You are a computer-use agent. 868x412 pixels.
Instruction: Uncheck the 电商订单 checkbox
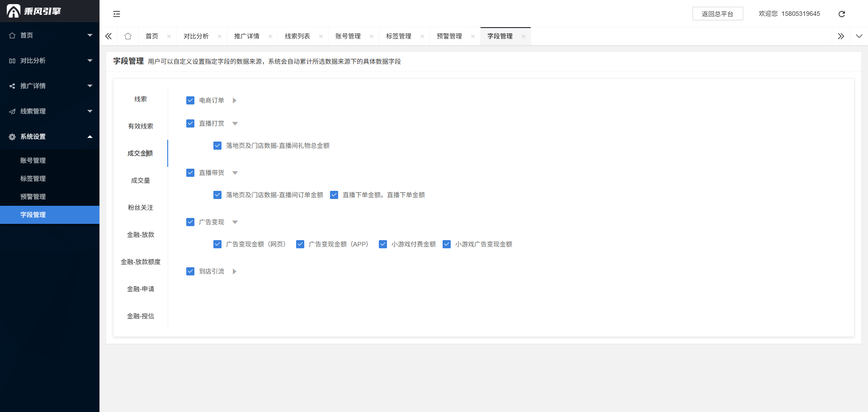coord(190,100)
